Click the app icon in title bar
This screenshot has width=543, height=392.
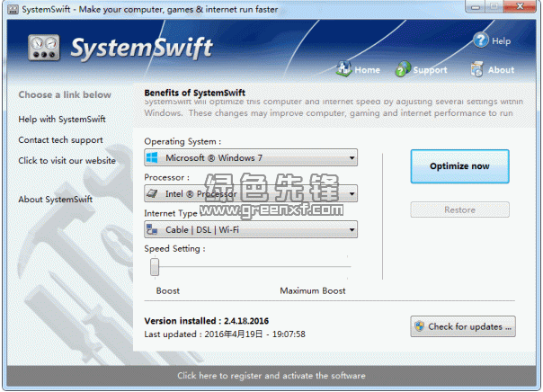click(x=13, y=9)
